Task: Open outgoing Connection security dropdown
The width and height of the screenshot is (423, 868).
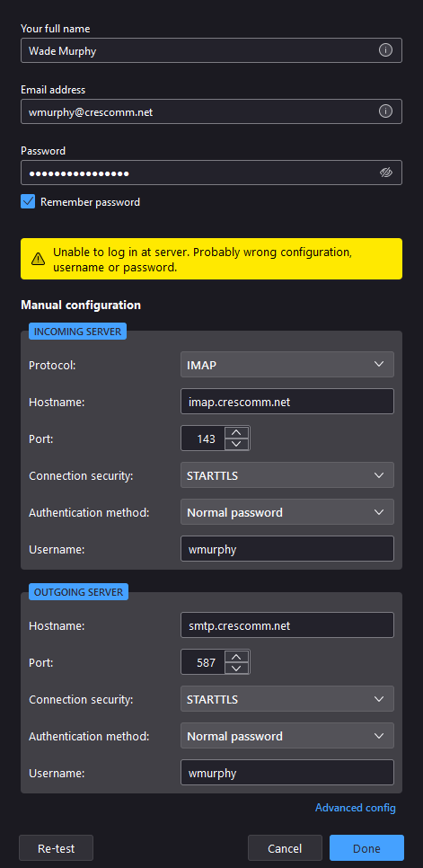Action: point(287,698)
